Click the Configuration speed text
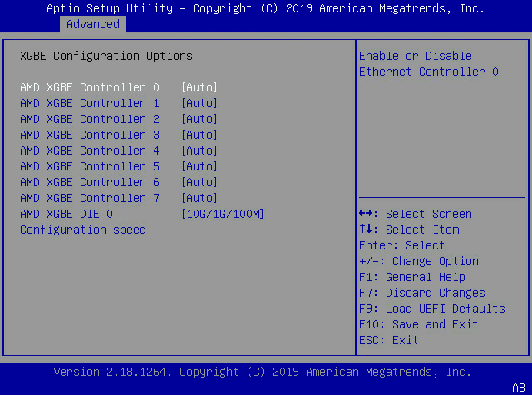The width and height of the screenshot is (532, 395). pos(83,230)
